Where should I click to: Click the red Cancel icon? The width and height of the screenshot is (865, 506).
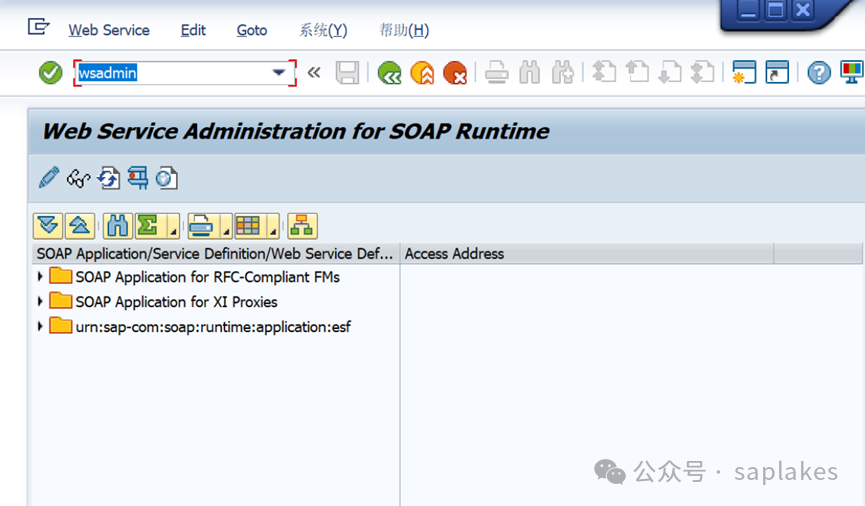pyautogui.click(x=455, y=73)
